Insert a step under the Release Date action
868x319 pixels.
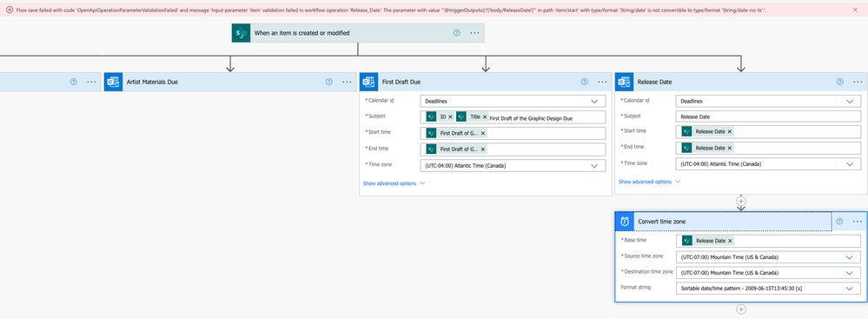740,201
